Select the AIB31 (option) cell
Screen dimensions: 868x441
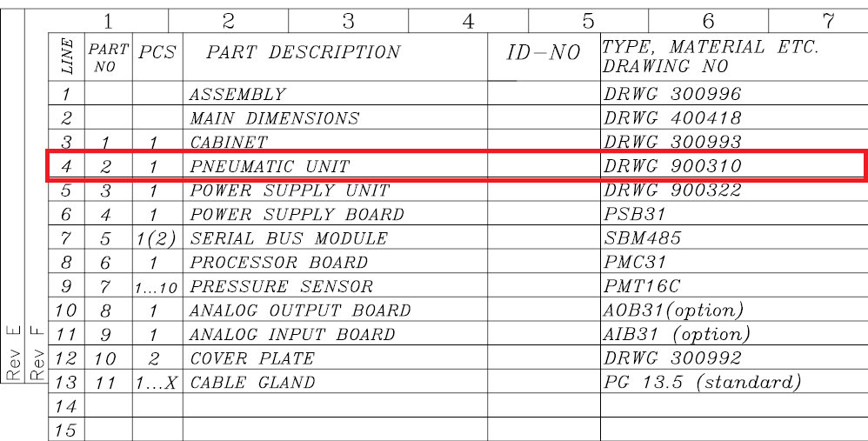[x=676, y=334]
